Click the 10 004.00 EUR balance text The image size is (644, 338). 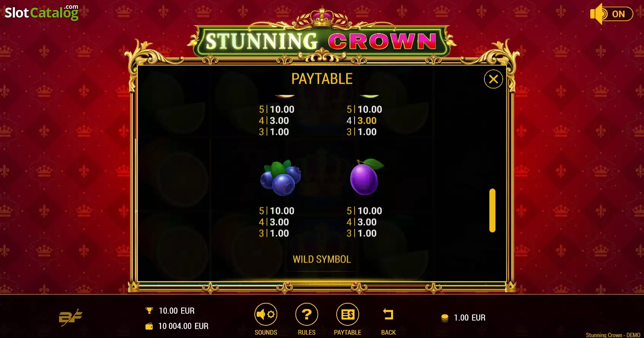pyautogui.click(x=183, y=326)
